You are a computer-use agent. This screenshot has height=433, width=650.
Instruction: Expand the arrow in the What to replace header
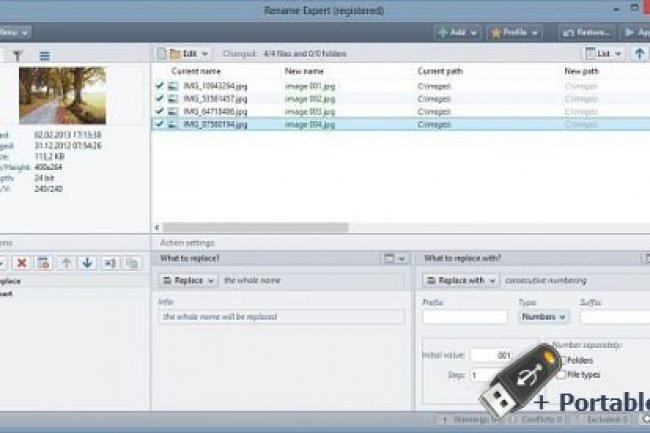[401, 259]
